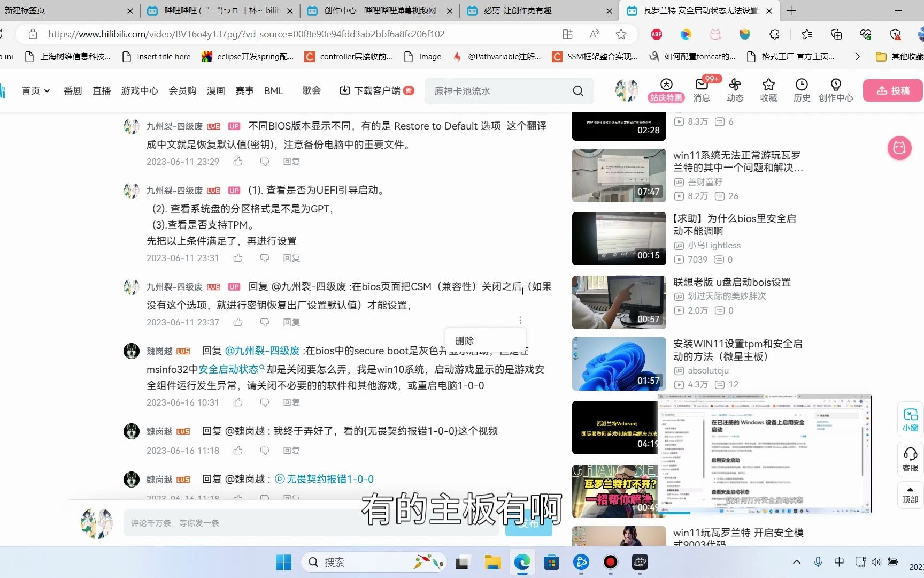Open the 消息 messages icon
This screenshot has width=924, height=578.
pyautogui.click(x=701, y=90)
